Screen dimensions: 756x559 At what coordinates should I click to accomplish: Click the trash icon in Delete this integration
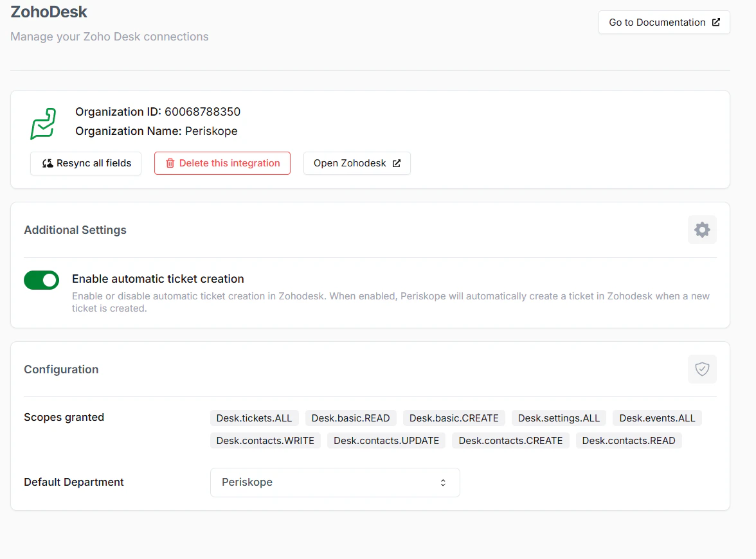pos(170,163)
